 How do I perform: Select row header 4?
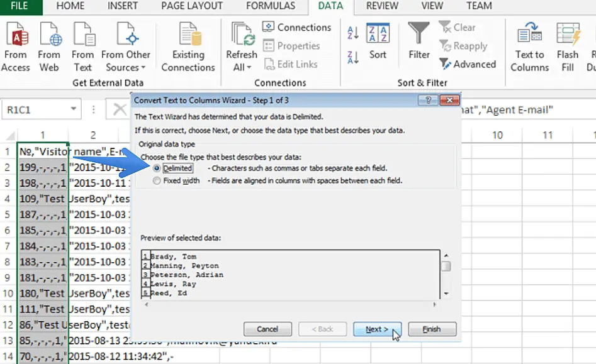coord(8,199)
